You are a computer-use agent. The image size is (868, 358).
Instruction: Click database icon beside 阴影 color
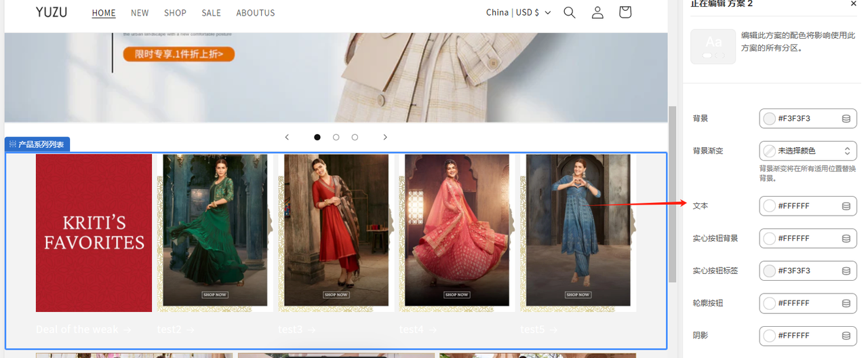coord(846,336)
